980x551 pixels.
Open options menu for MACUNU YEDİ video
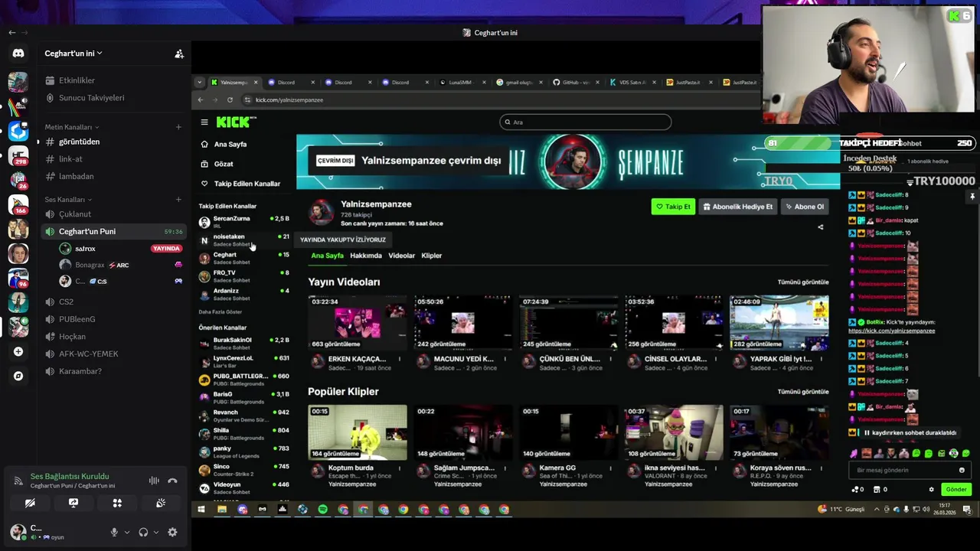[505, 359]
